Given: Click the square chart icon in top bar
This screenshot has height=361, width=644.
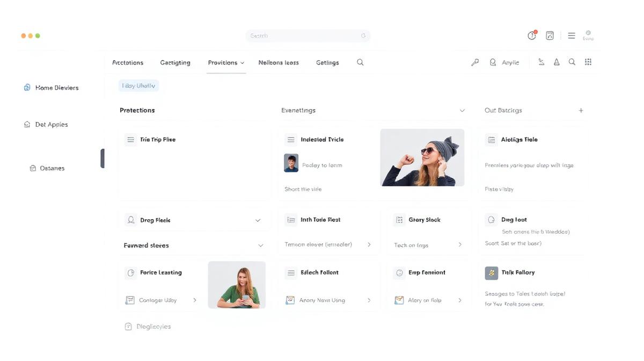Looking at the screenshot, I should 550,35.
